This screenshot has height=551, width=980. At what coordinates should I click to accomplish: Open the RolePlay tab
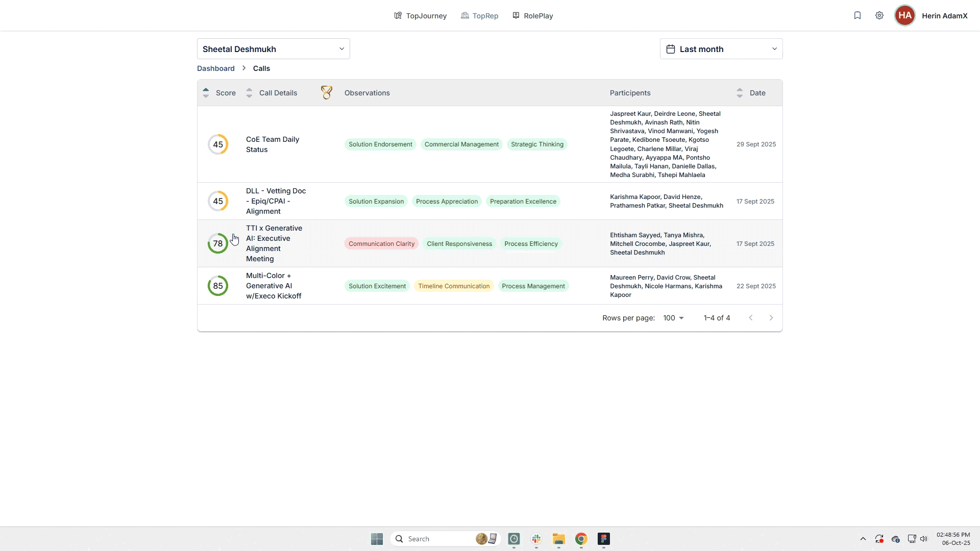532,16
